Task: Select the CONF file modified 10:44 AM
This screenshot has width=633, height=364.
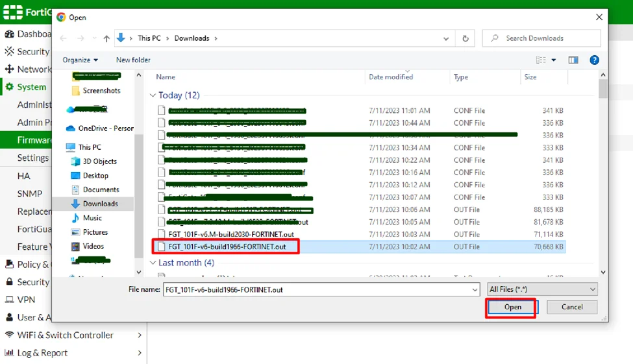Action: [361, 123]
